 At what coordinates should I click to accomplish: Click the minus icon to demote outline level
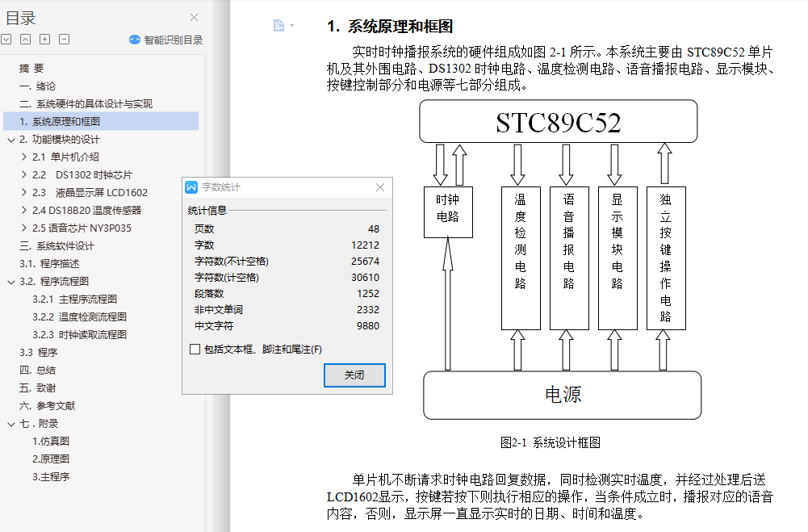coord(64,40)
